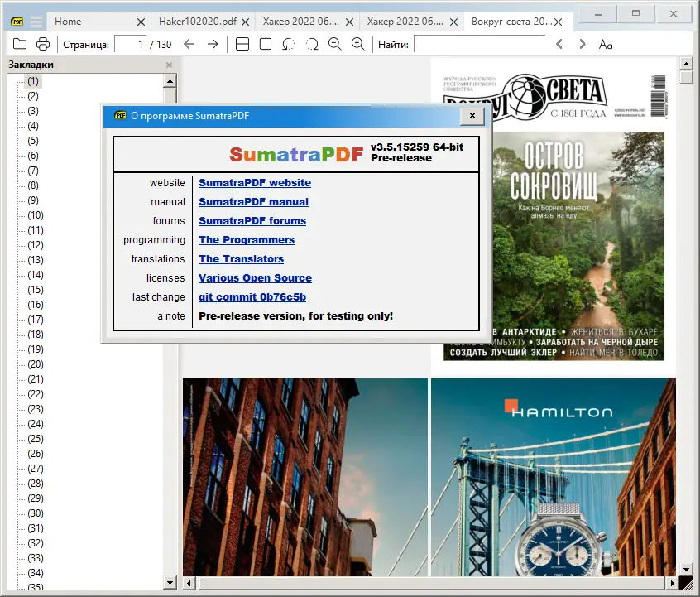700x597 pixels.
Task: Zoom out with magnifier minus icon
Action: 335,44
